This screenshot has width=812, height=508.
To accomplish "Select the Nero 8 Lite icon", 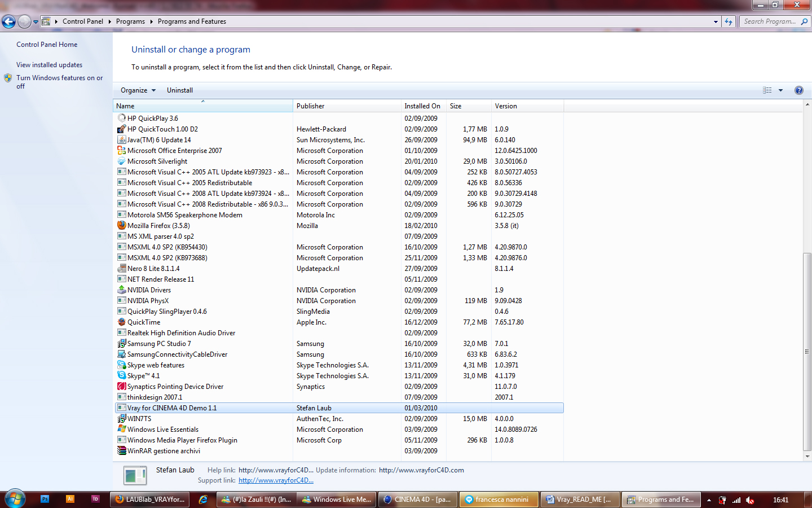I will (x=121, y=268).
